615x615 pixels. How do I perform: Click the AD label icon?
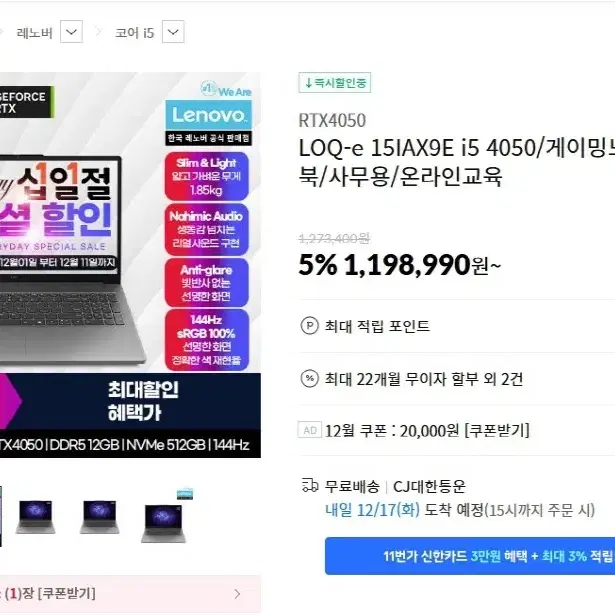[310, 430]
